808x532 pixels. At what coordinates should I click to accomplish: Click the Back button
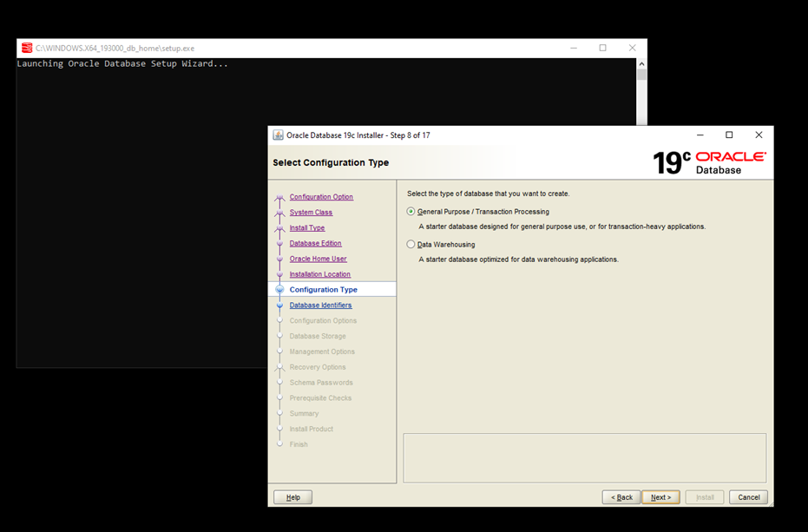621,497
